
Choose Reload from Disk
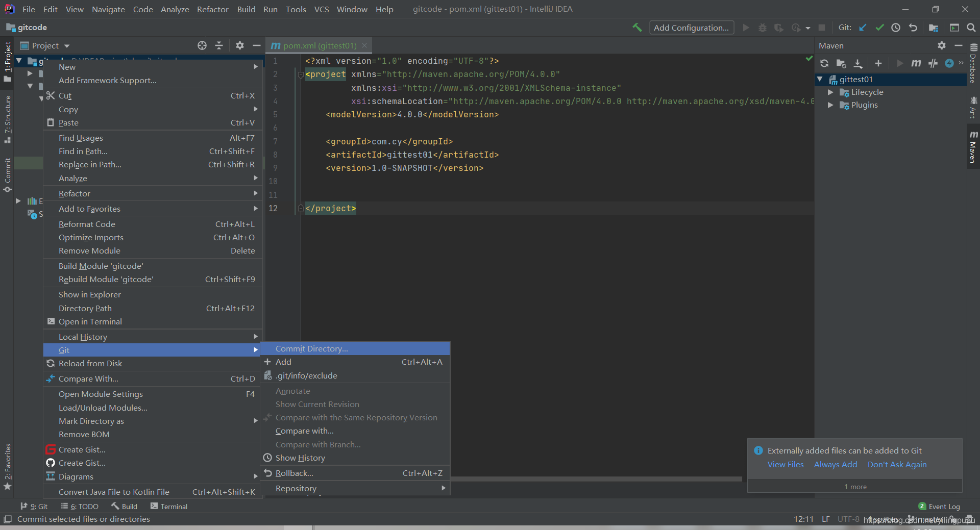[x=153, y=363]
